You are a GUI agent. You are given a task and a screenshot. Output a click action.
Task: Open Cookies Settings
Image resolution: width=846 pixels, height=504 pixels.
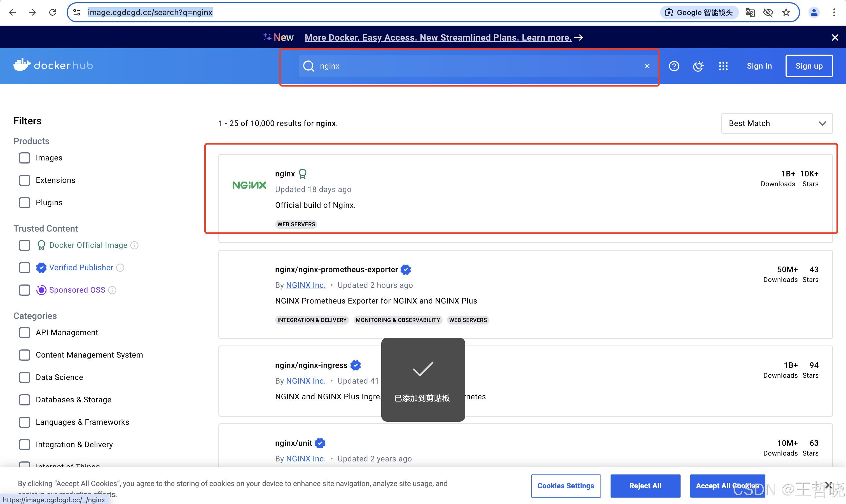coord(566,486)
